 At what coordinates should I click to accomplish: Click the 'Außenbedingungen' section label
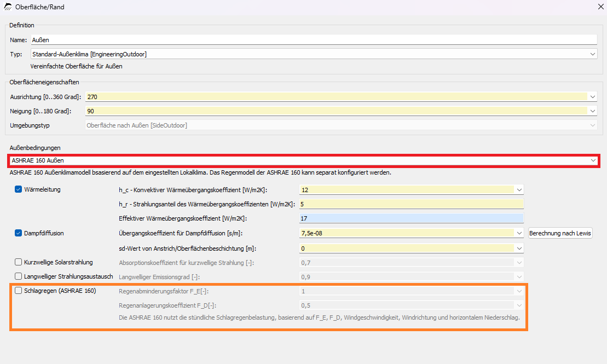[35, 148]
